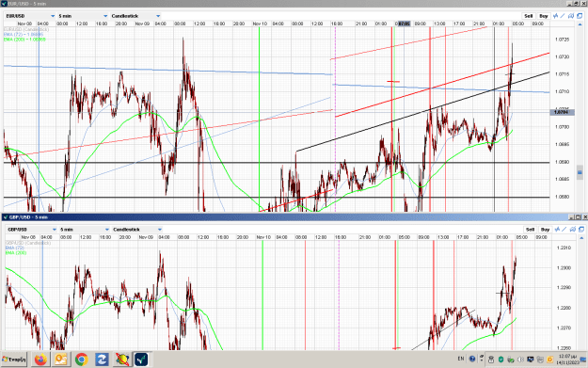This screenshot has width=588, height=368.
Task: Click help icon in taskbar language bar
Action: [x=472, y=359]
